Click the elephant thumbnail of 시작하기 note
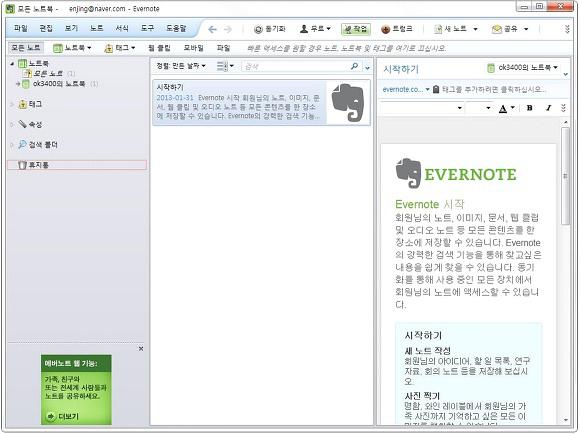Screen dimensions: 580x434 point(347,102)
